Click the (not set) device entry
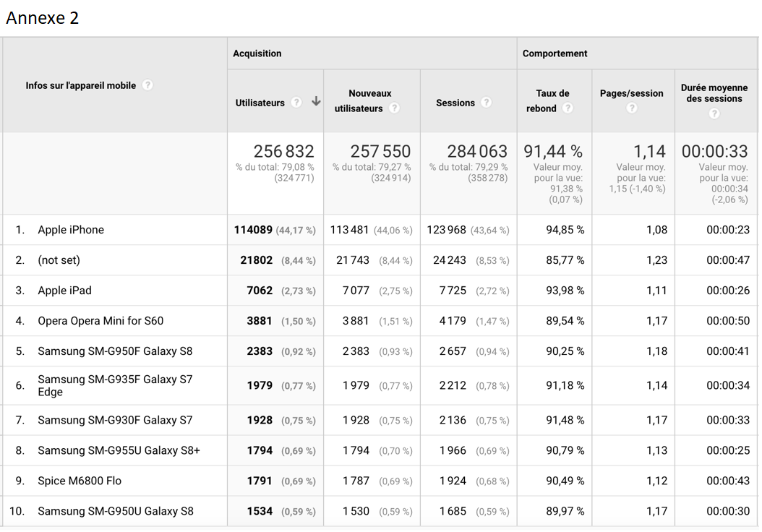This screenshot has height=532, width=762. click(59, 260)
